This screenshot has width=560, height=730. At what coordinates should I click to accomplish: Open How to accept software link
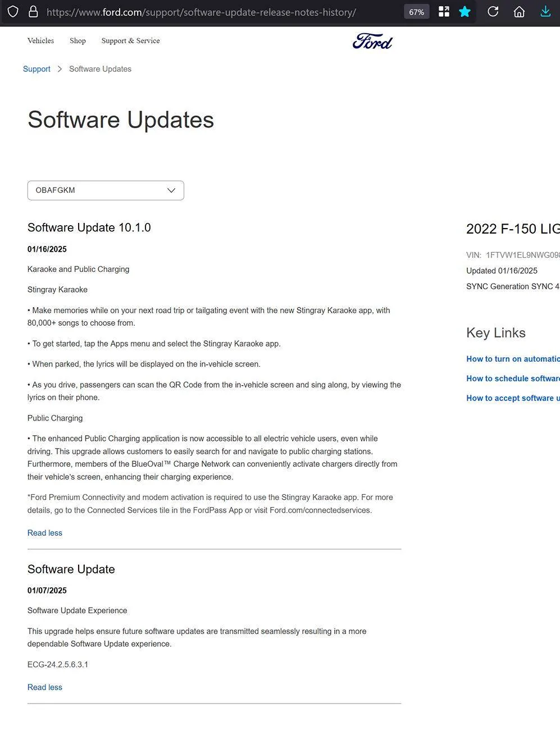click(x=513, y=398)
